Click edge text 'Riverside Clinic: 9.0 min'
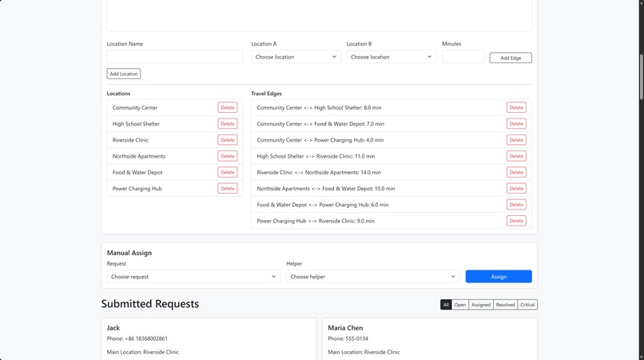 coord(347,221)
